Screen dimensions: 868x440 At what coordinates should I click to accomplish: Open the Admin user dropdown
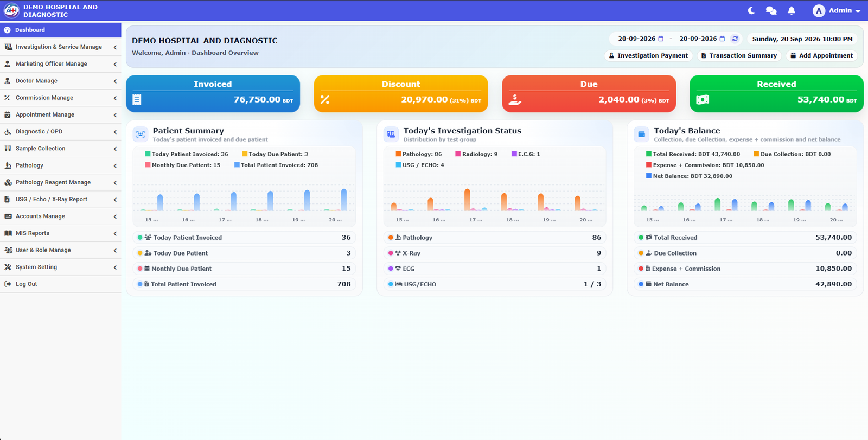837,10
